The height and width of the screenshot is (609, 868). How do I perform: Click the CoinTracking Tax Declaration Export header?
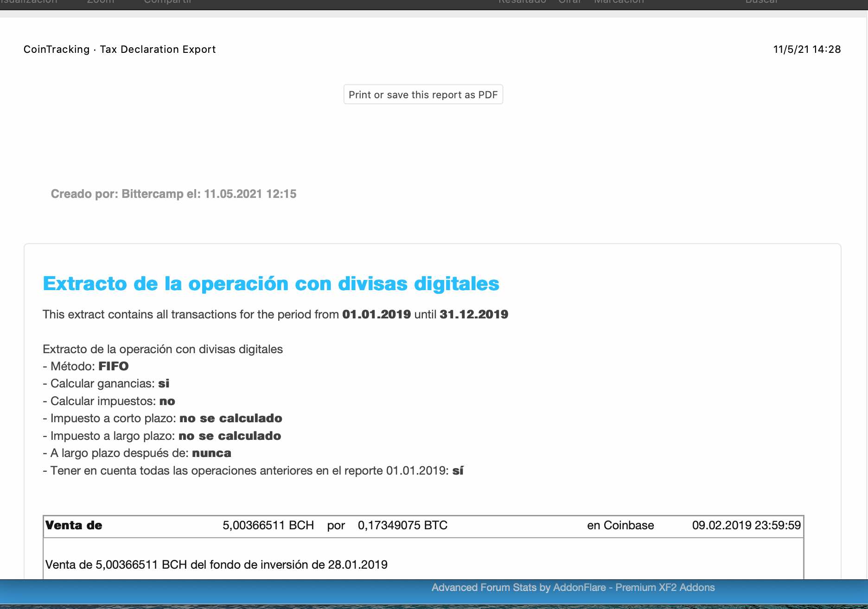pyautogui.click(x=120, y=49)
